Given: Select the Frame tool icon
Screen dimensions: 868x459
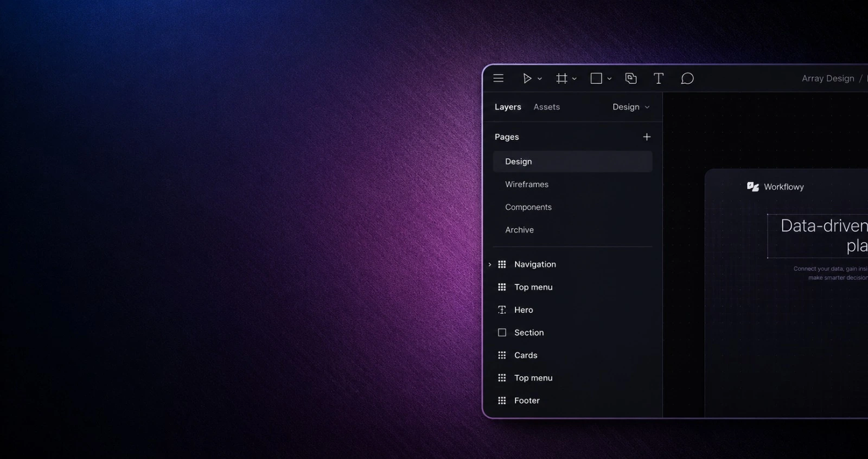Looking at the screenshot, I should pos(561,79).
